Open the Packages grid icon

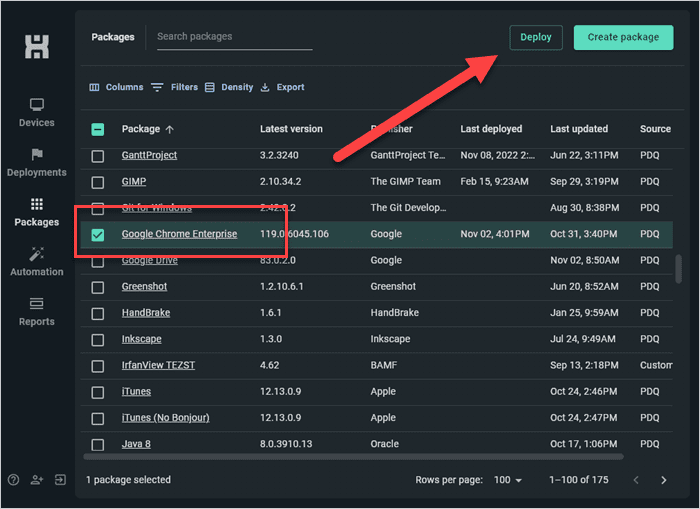37,204
